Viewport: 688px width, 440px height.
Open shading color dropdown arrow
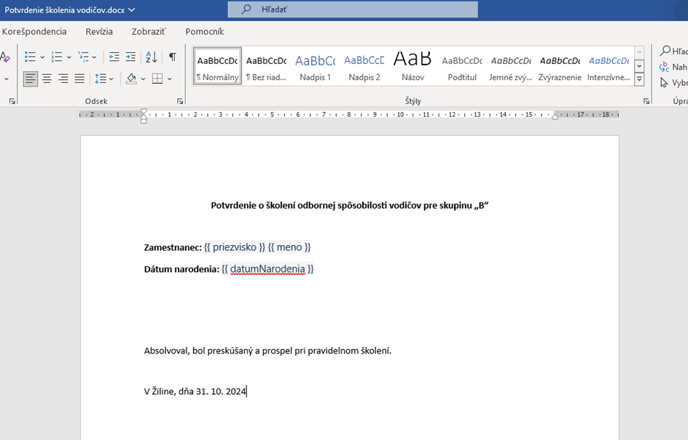click(x=143, y=79)
